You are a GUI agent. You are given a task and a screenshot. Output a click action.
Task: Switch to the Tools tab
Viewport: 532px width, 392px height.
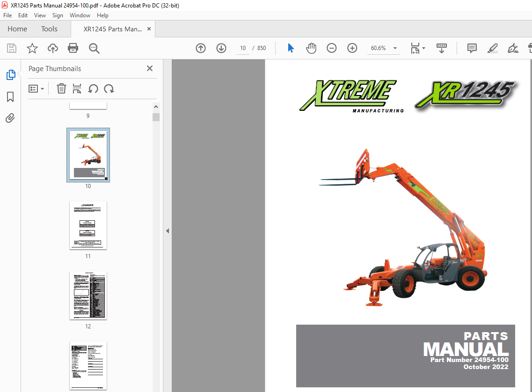49,29
